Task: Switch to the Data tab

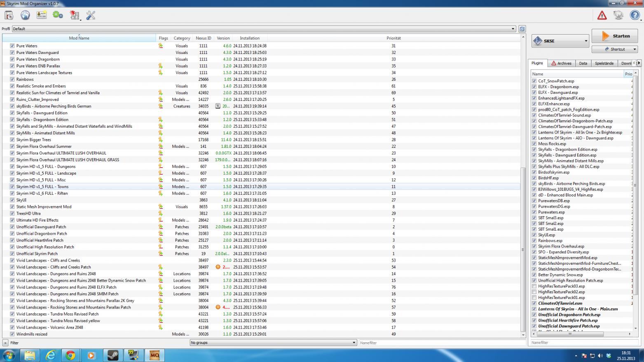Action: tap(583, 63)
